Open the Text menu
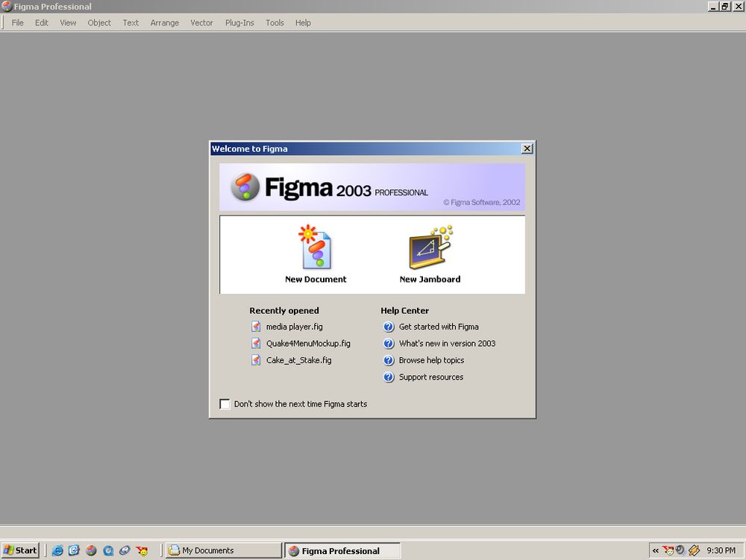The width and height of the screenshot is (746, 560). pyautogui.click(x=131, y=22)
